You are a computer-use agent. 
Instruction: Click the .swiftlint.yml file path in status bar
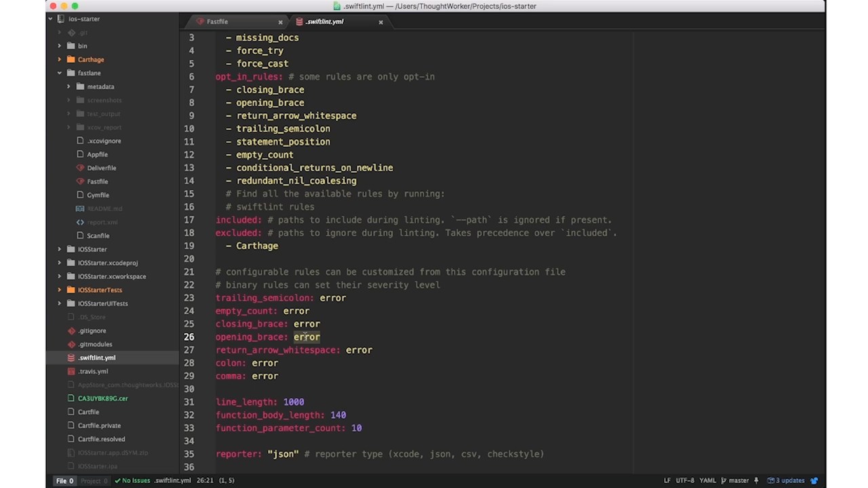click(173, 481)
